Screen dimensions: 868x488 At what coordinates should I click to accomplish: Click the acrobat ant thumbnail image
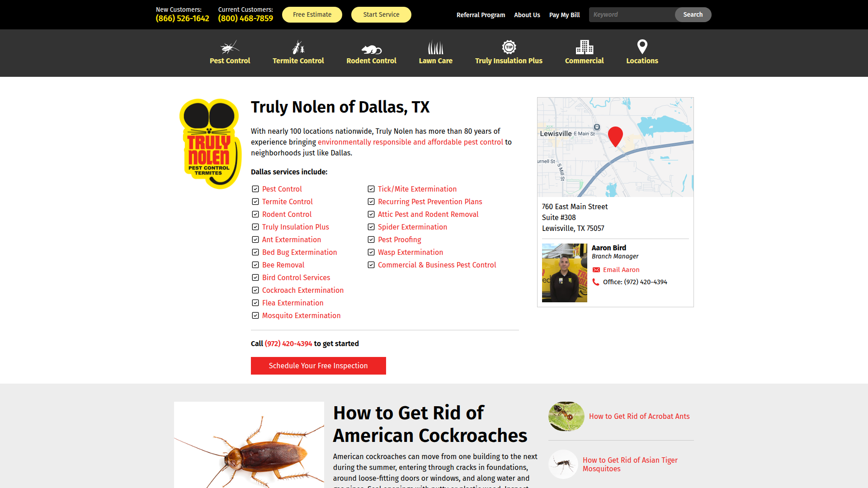(x=566, y=416)
